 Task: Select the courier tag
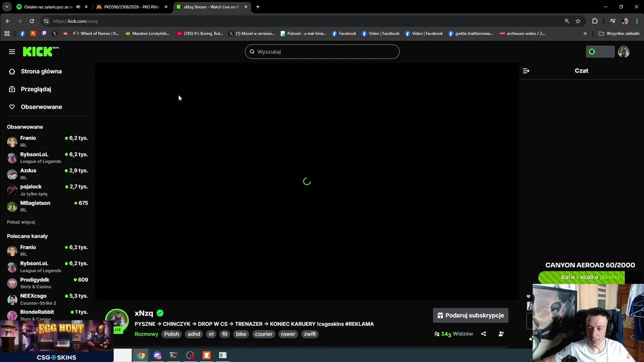click(264, 334)
